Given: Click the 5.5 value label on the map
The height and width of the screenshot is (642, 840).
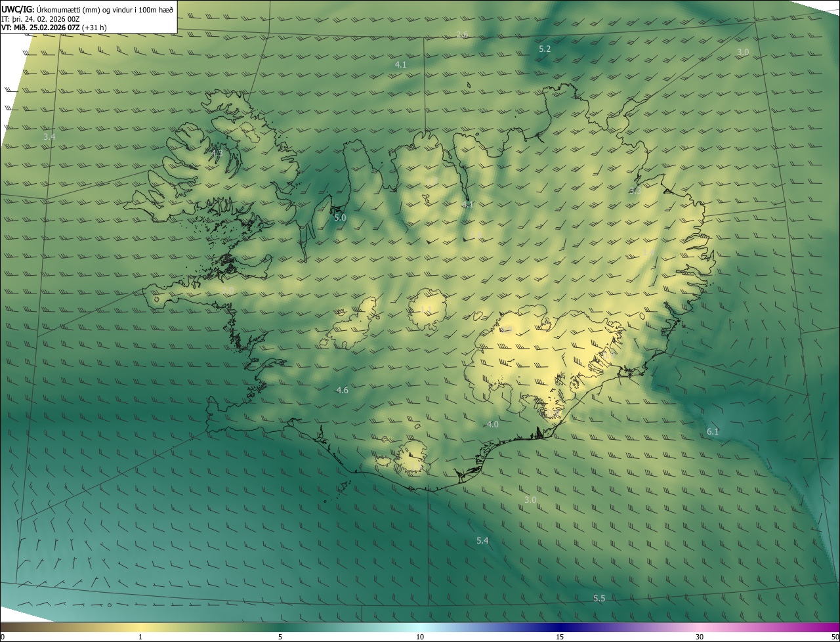Looking at the screenshot, I should point(599,598).
